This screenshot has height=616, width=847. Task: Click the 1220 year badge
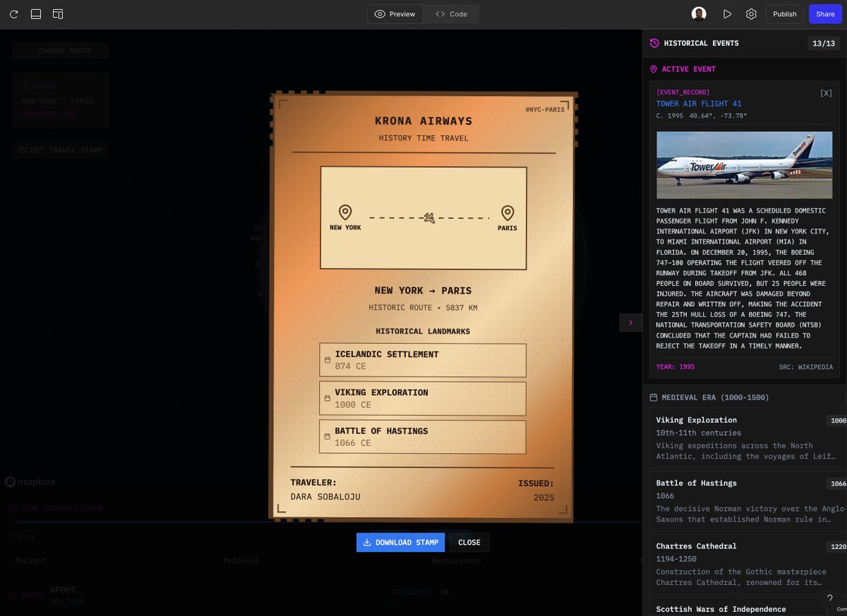tap(838, 547)
